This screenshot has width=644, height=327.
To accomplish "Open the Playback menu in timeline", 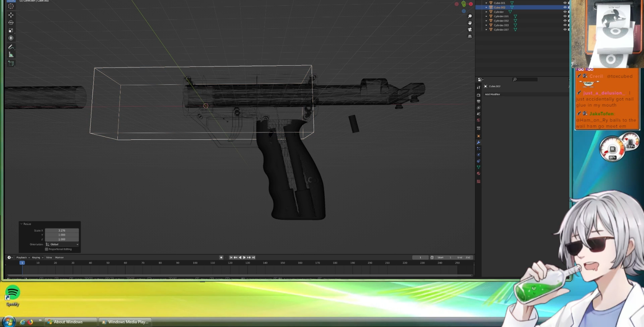I will 23,257.
